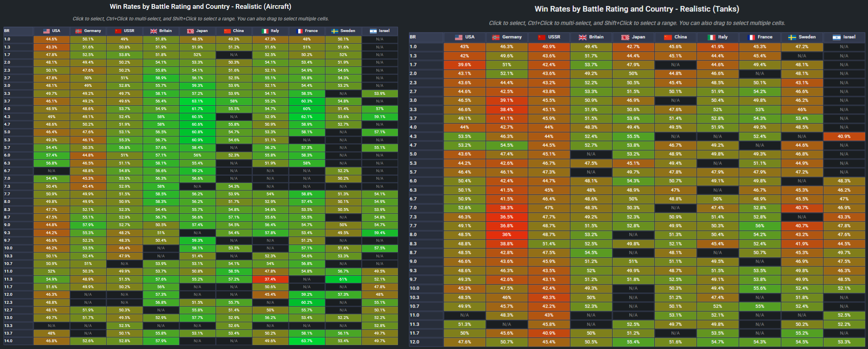Select China 58.5% cell at BR 11.0, Aircraft
The width and height of the screenshot is (868, 349).
pyautogui.click(x=234, y=271)
